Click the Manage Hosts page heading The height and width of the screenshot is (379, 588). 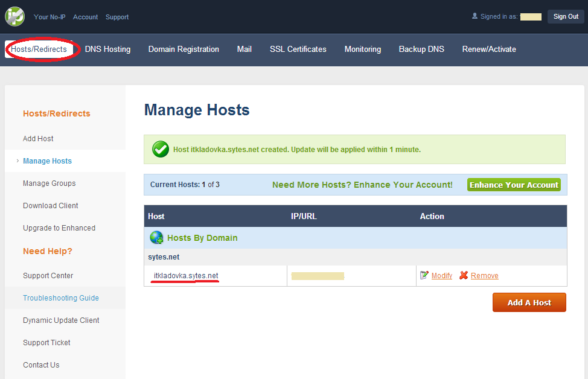[197, 110]
